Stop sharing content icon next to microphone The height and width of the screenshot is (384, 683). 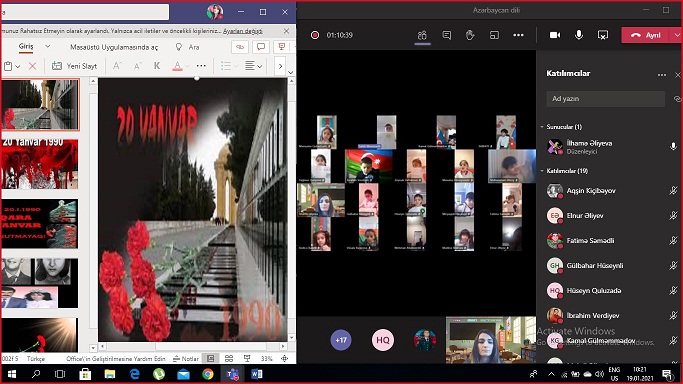[603, 35]
